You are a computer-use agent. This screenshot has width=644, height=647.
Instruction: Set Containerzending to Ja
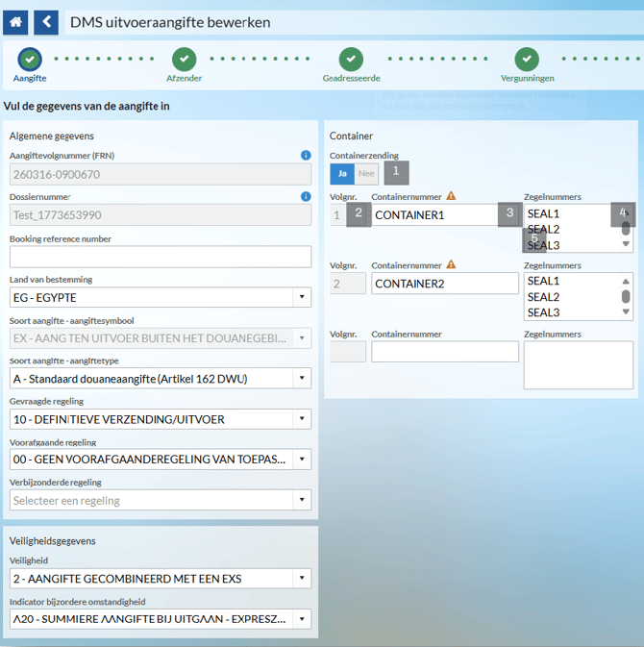[342, 174]
